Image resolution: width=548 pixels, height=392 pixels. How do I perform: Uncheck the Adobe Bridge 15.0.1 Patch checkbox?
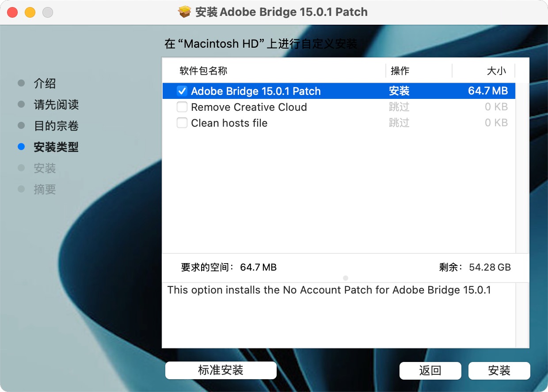pos(182,91)
